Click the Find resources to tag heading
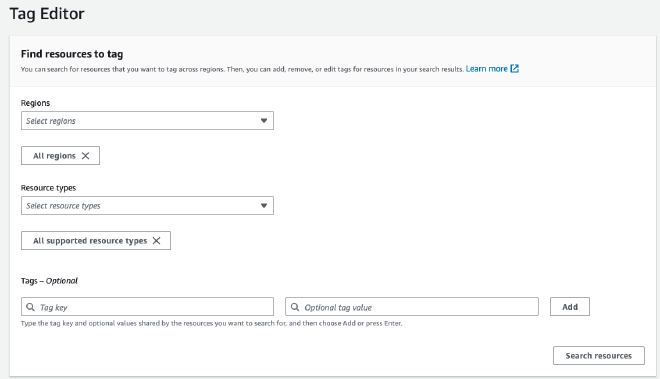This screenshot has width=660, height=379. [72, 54]
